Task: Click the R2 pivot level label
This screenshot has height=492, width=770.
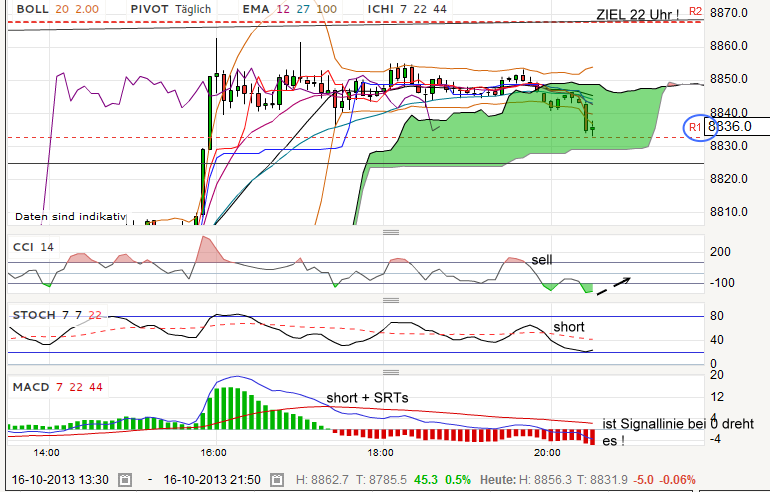Action: tap(695, 11)
